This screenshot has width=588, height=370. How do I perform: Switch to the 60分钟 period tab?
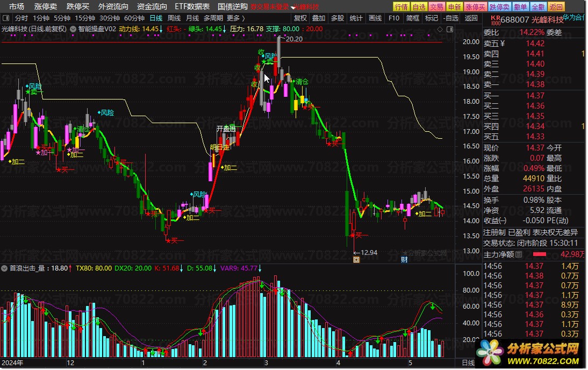134,18
